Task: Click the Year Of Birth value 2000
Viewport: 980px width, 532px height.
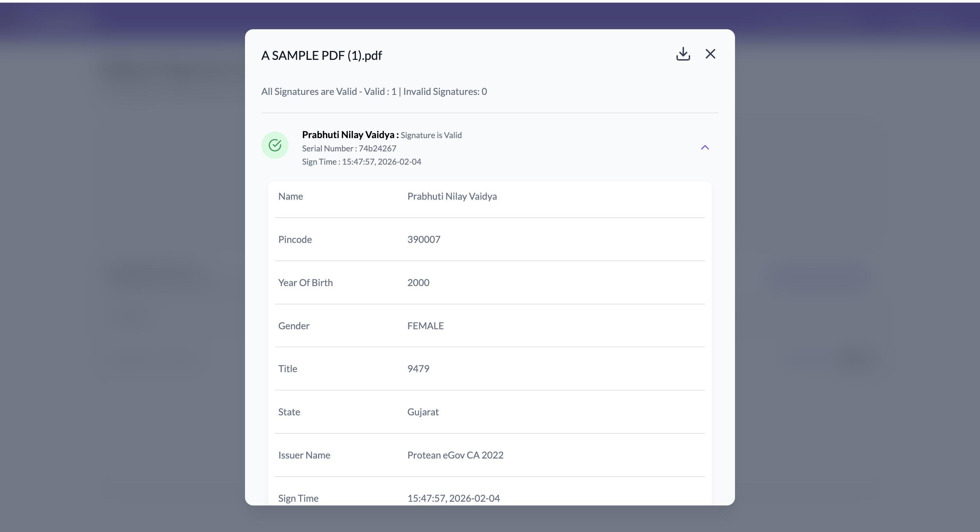Action: pyautogui.click(x=418, y=283)
